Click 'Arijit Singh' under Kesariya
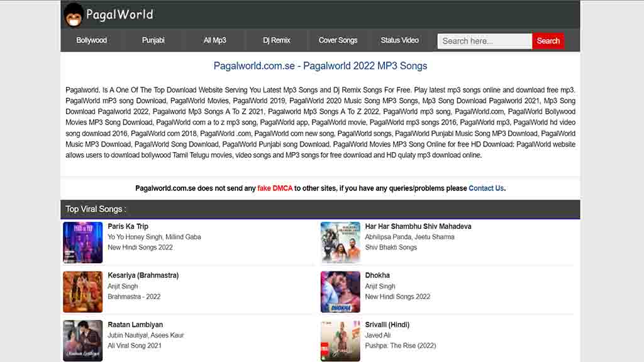 tap(123, 286)
